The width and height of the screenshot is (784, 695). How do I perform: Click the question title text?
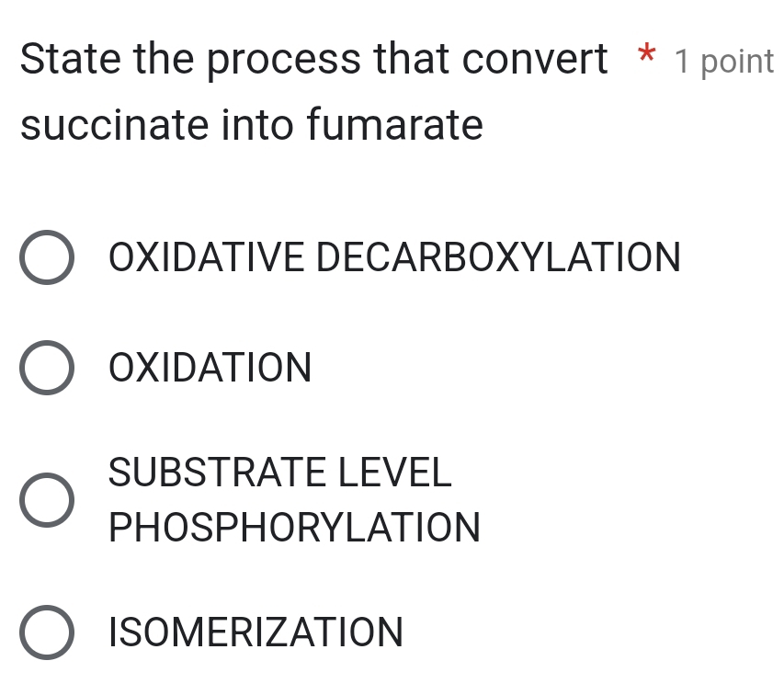tap(253, 92)
